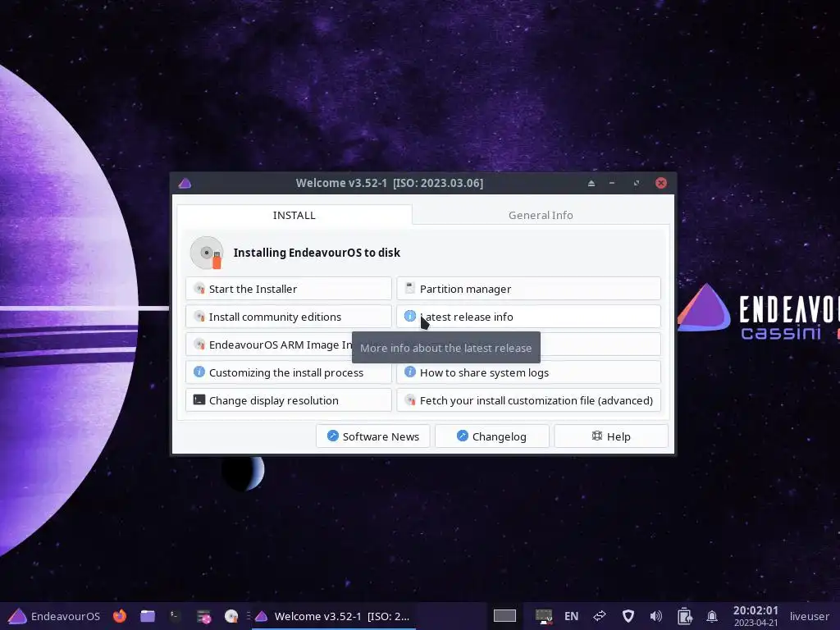Open the EndeavourOS application menu

click(54, 616)
